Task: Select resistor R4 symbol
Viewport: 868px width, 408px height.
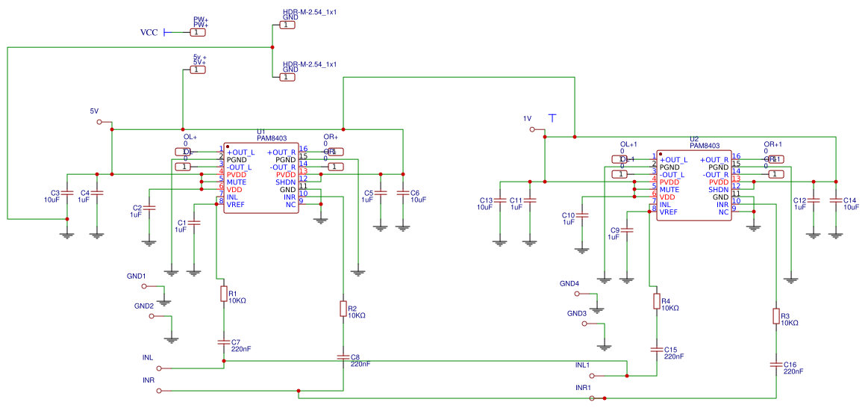Action: tap(657, 301)
